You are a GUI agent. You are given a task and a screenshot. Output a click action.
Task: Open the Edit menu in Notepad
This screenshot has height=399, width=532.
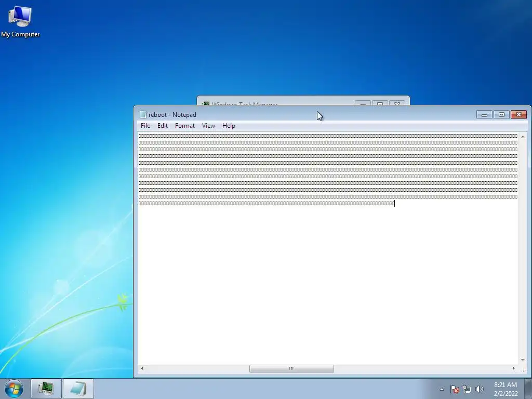pyautogui.click(x=163, y=126)
